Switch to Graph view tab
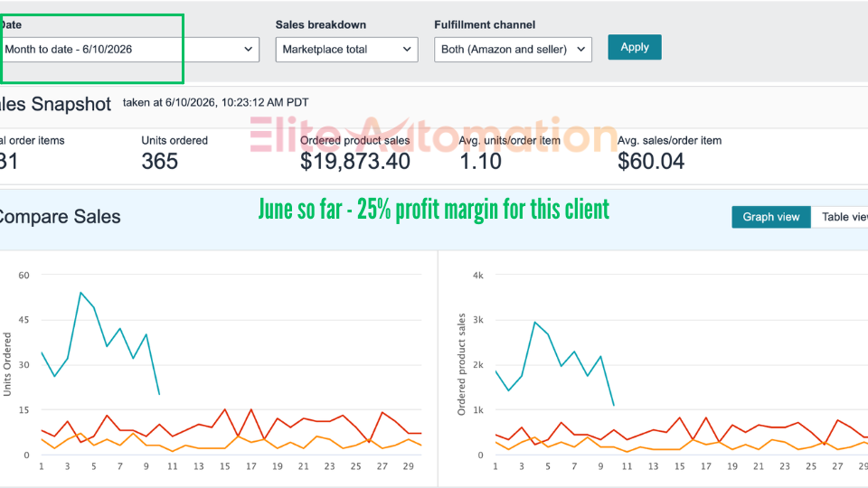The image size is (868, 488). click(771, 217)
